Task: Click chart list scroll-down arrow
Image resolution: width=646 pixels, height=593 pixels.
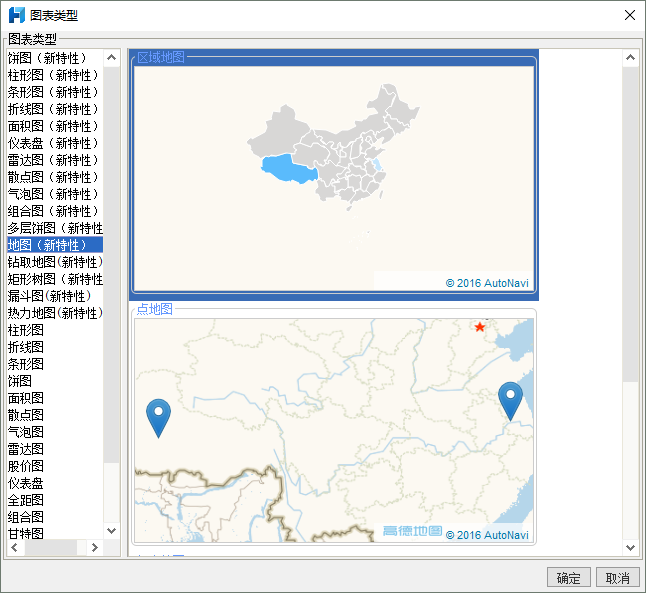Action: [111, 531]
